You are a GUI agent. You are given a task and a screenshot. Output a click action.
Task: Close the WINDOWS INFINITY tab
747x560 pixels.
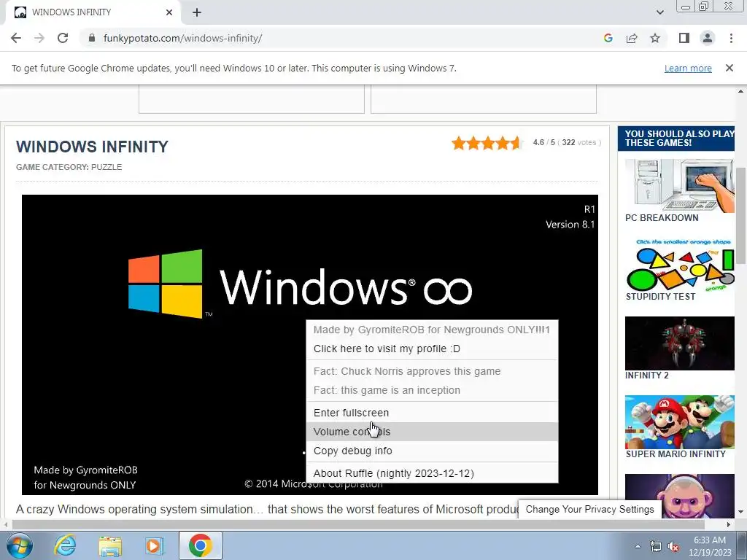pos(169,12)
